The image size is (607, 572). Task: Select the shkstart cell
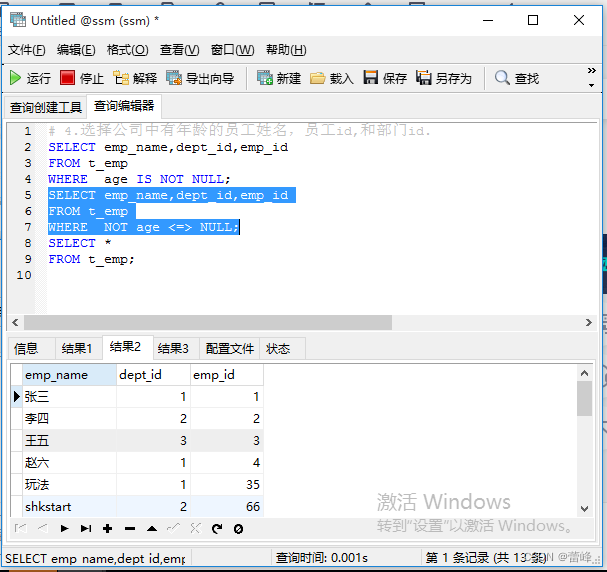coord(69,507)
